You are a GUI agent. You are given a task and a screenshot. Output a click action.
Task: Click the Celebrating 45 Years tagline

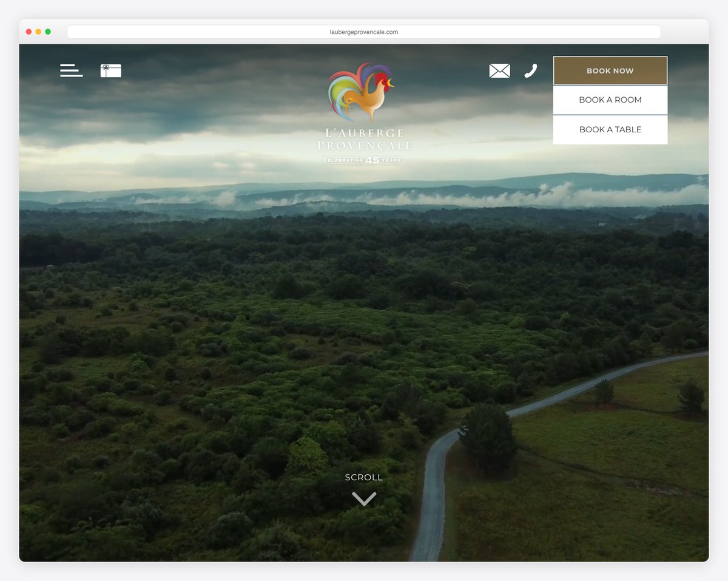click(x=362, y=160)
